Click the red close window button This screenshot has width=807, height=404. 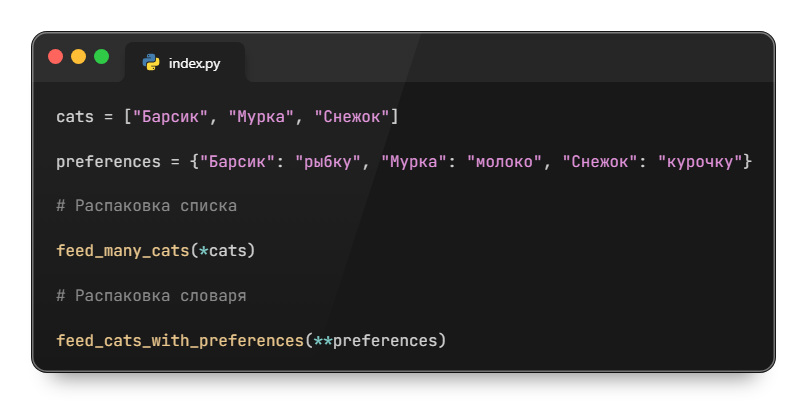click(x=56, y=57)
